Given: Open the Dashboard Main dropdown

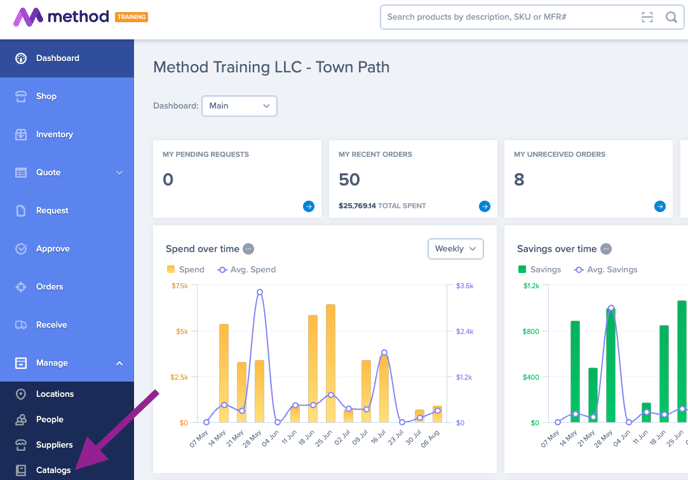Looking at the screenshot, I should pos(239,106).
